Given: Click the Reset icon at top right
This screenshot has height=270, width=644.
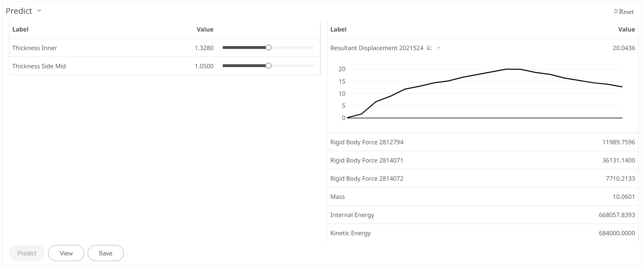Looking at the screenshot, I should 616,11.
